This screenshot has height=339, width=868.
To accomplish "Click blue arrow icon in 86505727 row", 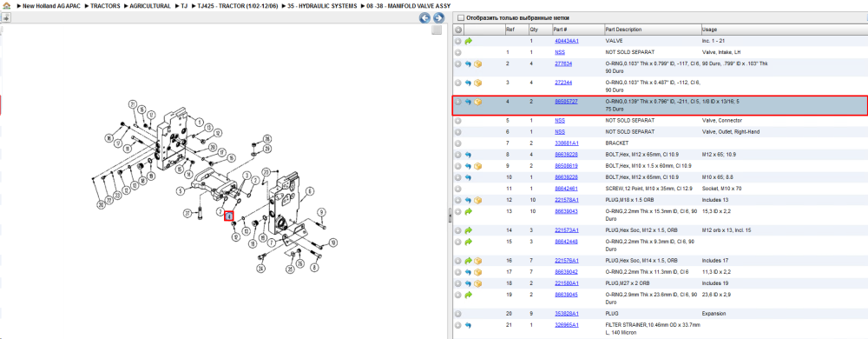I will point(469,102).
